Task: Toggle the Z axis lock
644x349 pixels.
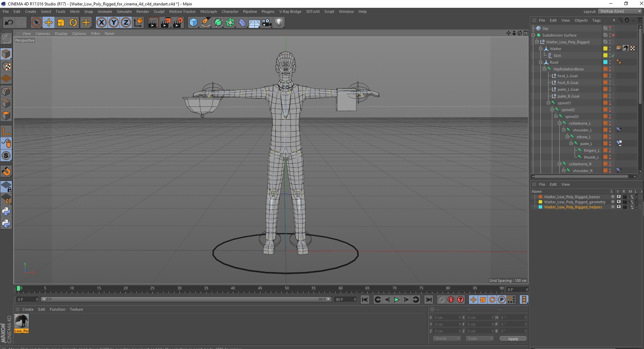Action: 126,23
